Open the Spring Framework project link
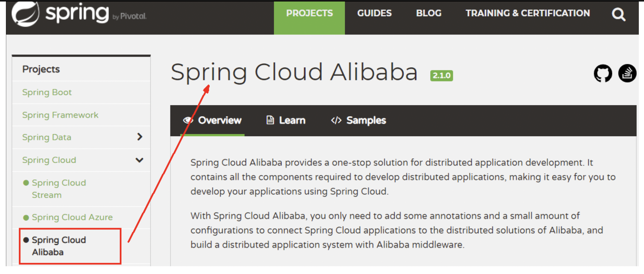Viewport: 644px width, 274px height. click(x=60, y=115)
